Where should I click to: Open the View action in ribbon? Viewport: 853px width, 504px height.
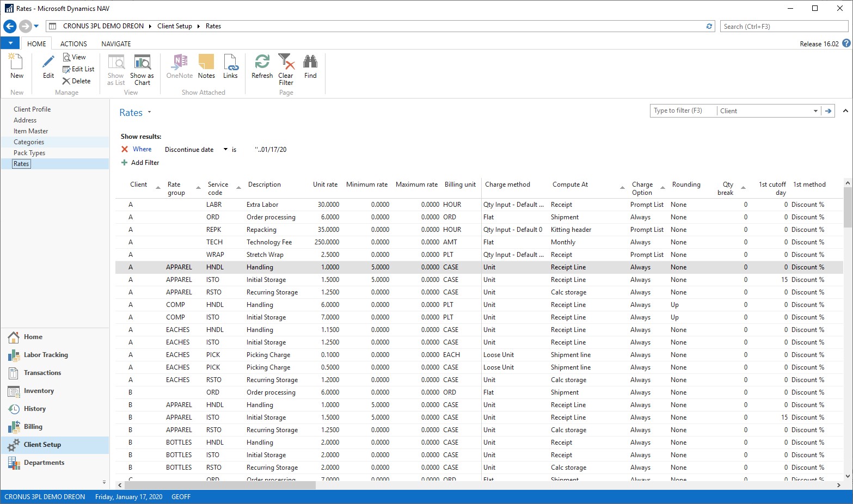pos(75,57)
